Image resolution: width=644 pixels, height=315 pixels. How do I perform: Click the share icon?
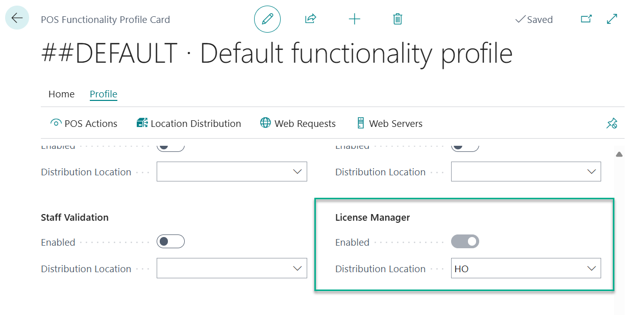[310, 19]
